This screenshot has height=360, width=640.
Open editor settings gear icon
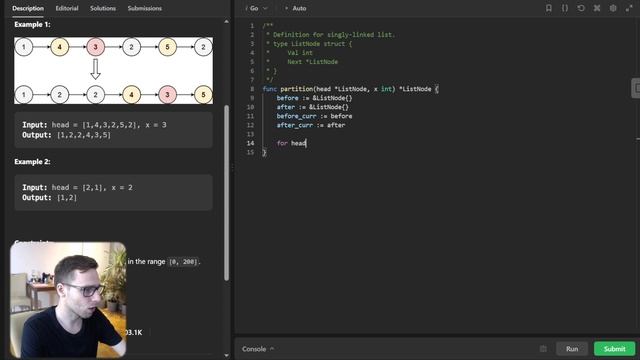(613, 8)
